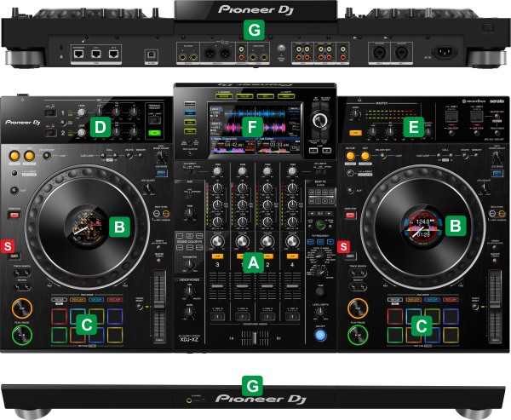The width and height of the screenshot is (511, 420).
Task: Tap the orange sync MASTER button, left deck
Action: 166,213
